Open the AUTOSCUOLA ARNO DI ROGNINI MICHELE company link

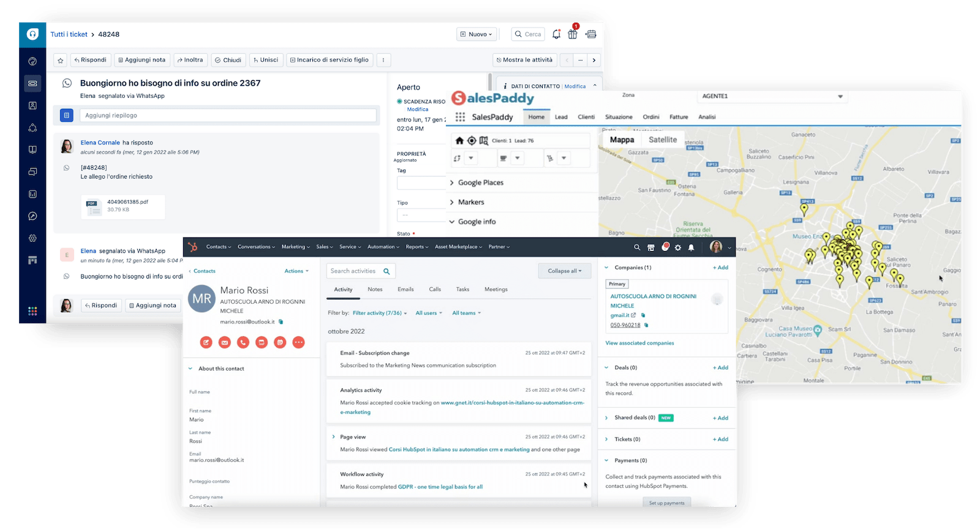point(653,301)
